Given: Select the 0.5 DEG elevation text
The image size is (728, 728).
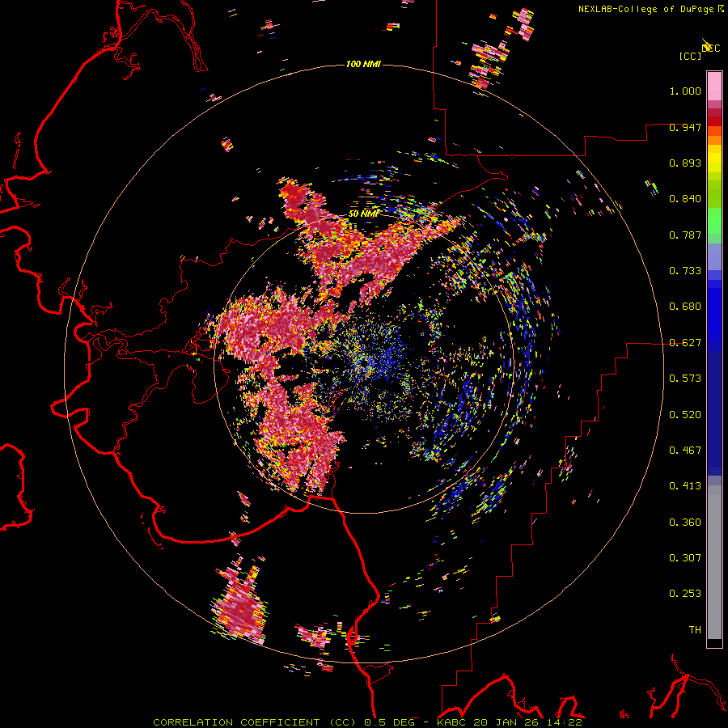Looking at the screenshot, I should pyautogui.click(x=390, y=722).
